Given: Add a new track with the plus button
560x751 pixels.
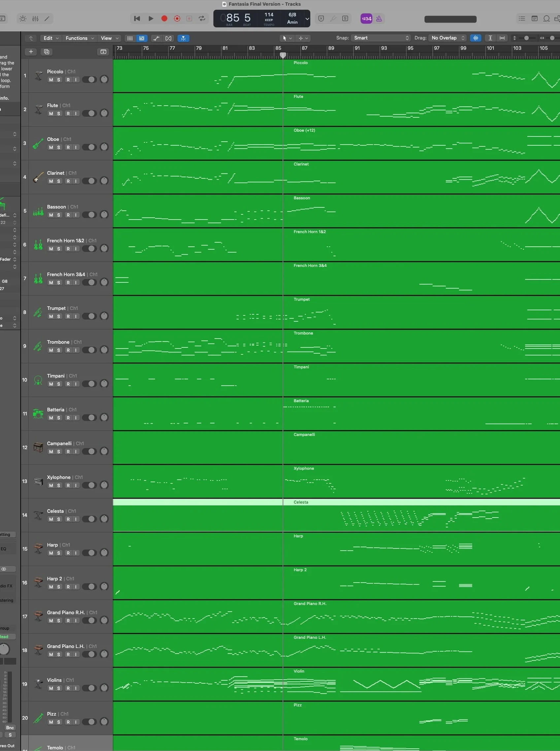Looking at the screenshot, I should 31,52.
